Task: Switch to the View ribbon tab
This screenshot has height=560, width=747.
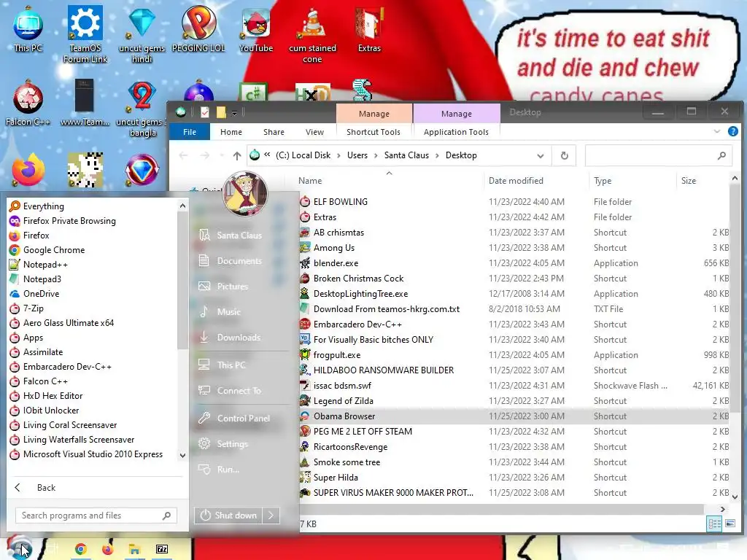Action: click(x=314, y=132)
